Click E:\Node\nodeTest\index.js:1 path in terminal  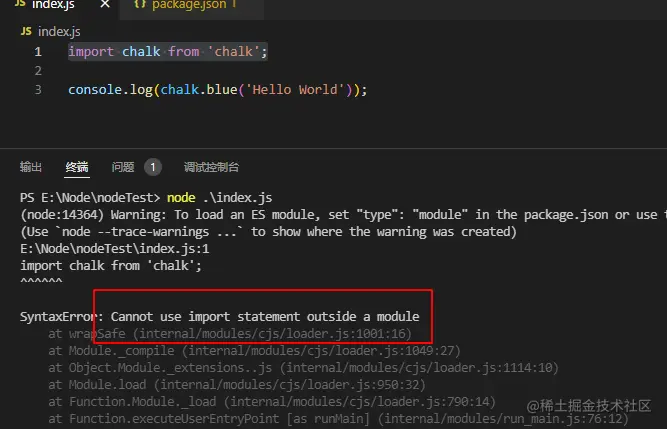pyautogui.click(x=114, y=249)
